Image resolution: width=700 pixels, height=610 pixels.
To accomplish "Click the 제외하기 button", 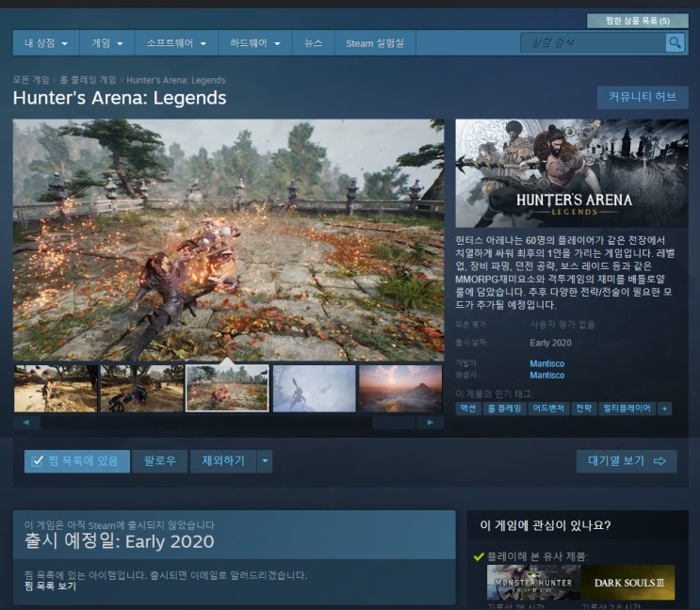I will click(223, 460).
